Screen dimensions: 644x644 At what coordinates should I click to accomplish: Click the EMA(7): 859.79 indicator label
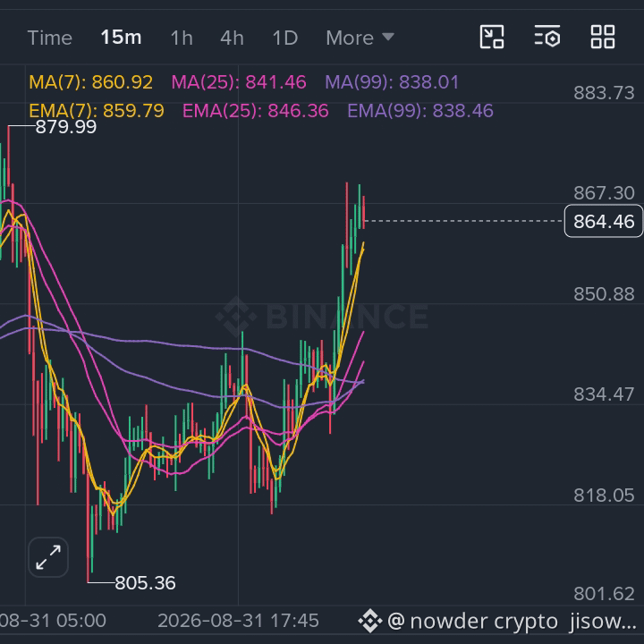point(97,111)
